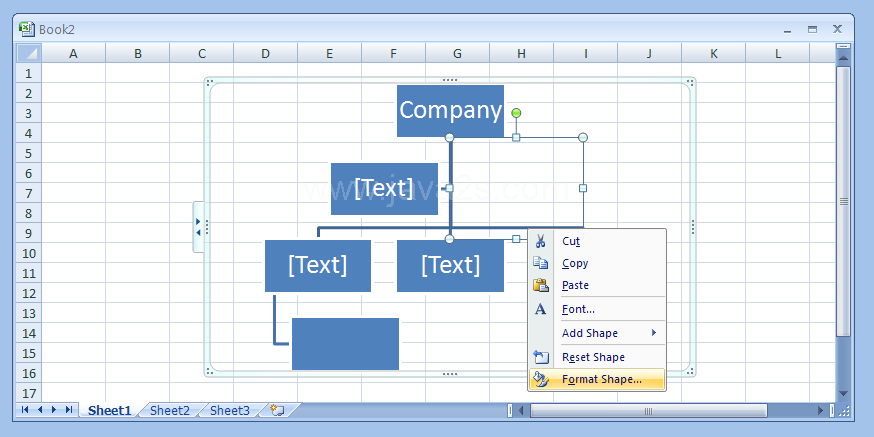Screen dimensions: 874x437
Task: Select column L header
Action: [x=778, y=54]
